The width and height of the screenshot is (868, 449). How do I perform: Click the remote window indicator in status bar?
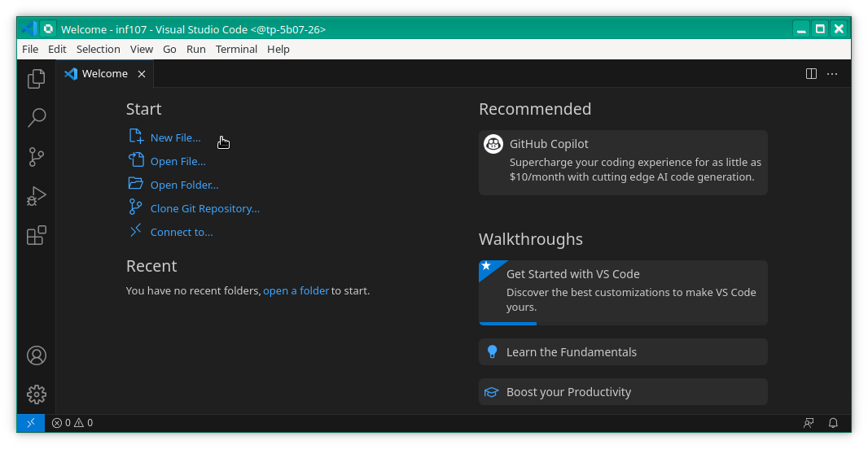coord(31,423)
